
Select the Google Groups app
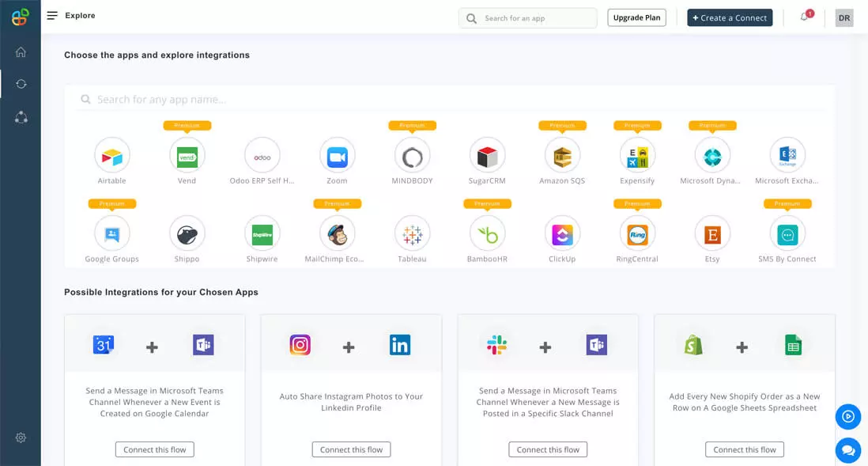coord(111,233)
